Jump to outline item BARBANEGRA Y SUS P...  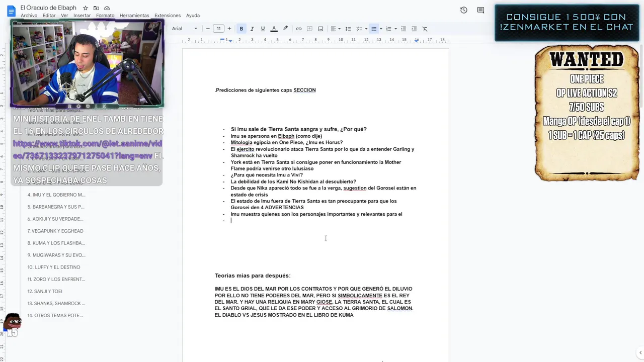(56, 207)
